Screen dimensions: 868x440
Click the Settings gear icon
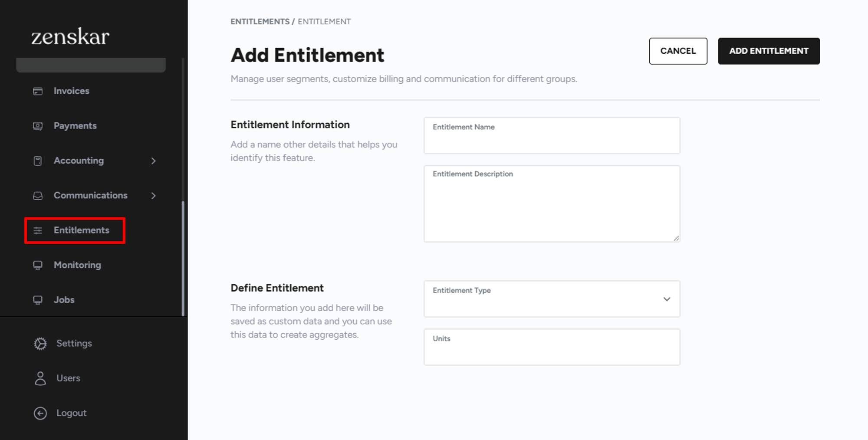pos(40,344)
